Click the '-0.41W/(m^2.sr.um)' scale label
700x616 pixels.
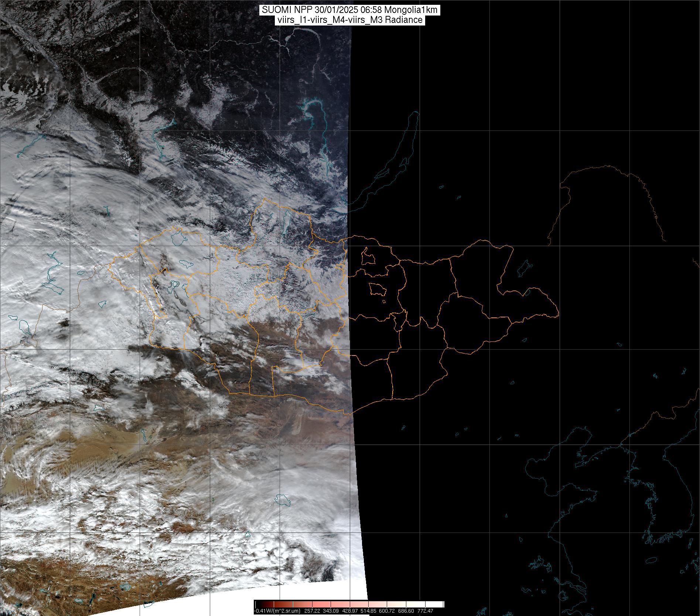(277, 611)
